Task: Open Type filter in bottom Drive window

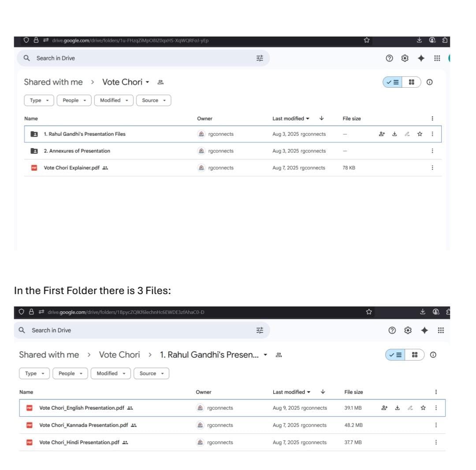Action: [x=34, y=373]
